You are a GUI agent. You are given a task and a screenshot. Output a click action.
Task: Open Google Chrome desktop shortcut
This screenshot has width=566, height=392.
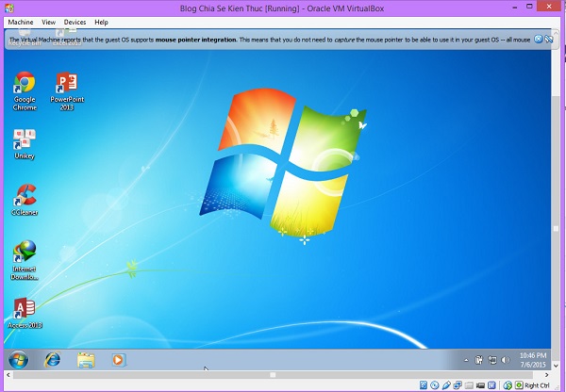25,90
